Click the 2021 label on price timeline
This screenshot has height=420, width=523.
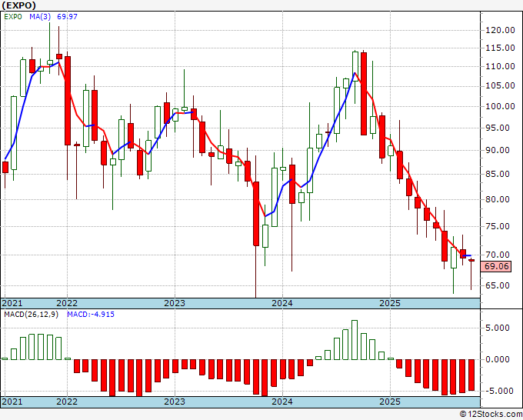(12, 303)
